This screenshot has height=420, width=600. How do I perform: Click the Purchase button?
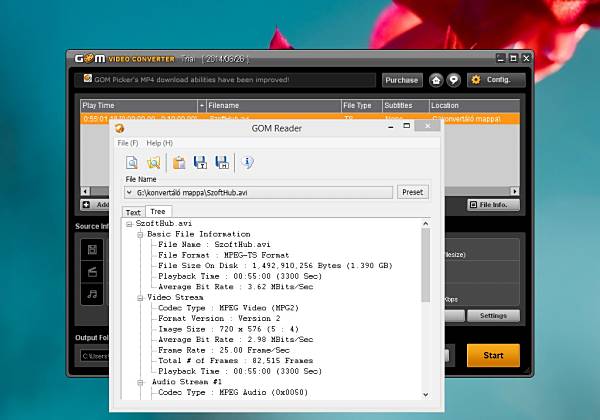point(402,80)
